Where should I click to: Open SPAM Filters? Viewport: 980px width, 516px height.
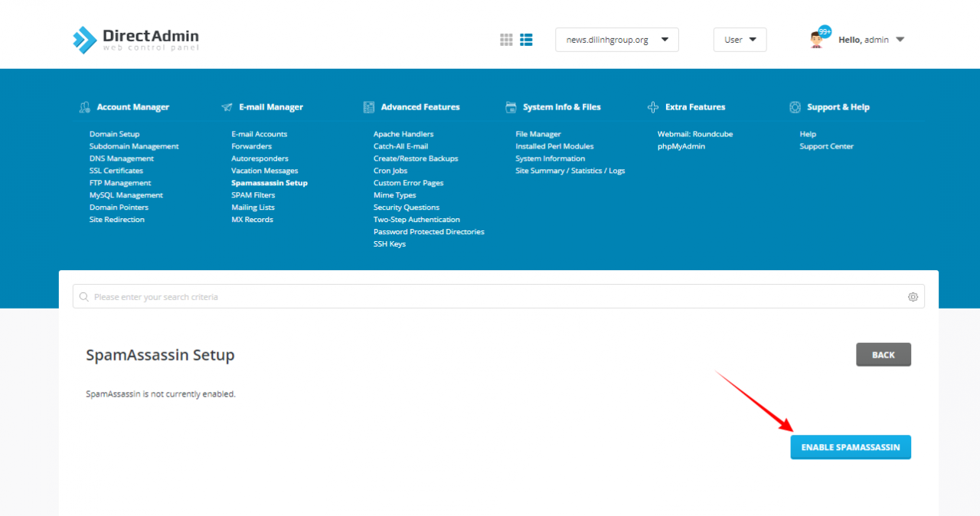point(253,195)
